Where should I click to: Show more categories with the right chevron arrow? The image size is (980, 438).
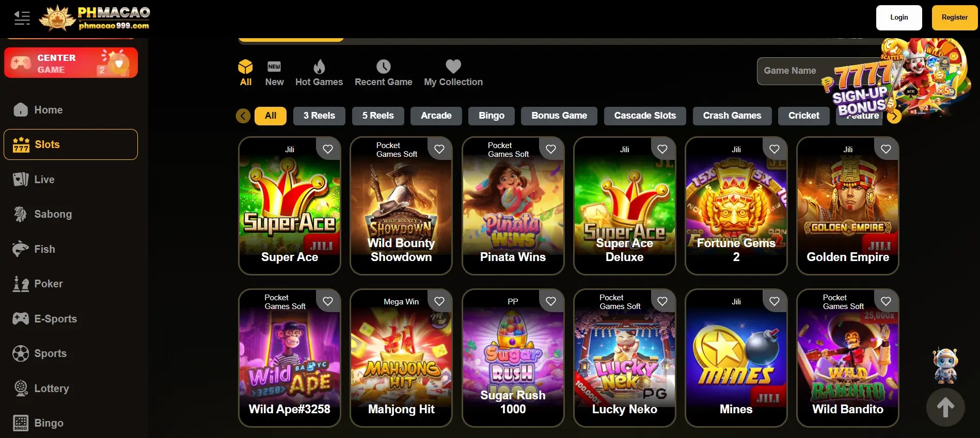pyautogui.click(x=894, y=116)
